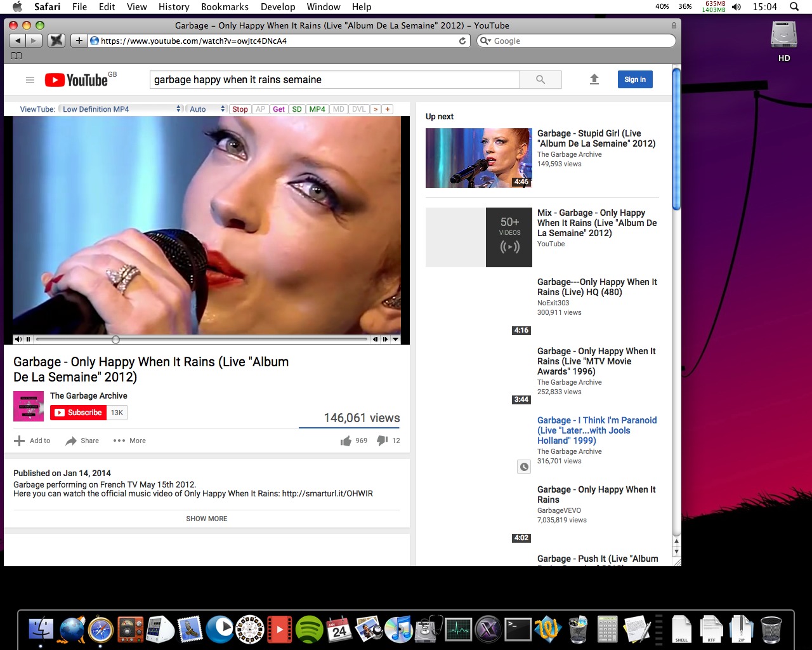
Task: Click the page vertical scrollbar thumb
Action: click(676, 138)
